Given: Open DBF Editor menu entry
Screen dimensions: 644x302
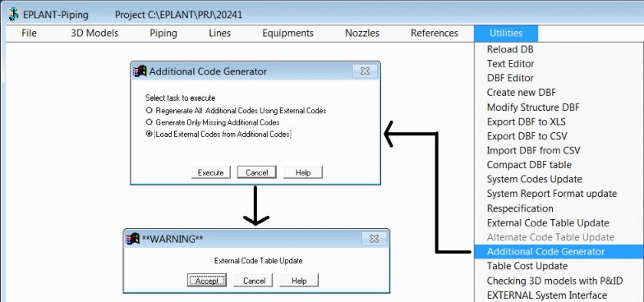Looking at the screenshot, I should click(510, 78).
